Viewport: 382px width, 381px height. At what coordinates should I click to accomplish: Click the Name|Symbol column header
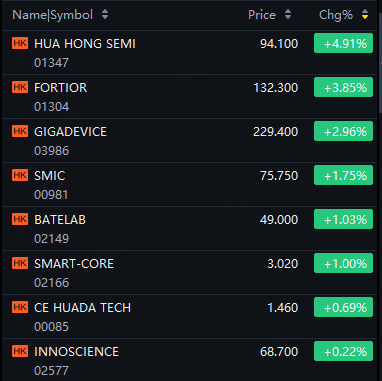click(x=52, y=15)
